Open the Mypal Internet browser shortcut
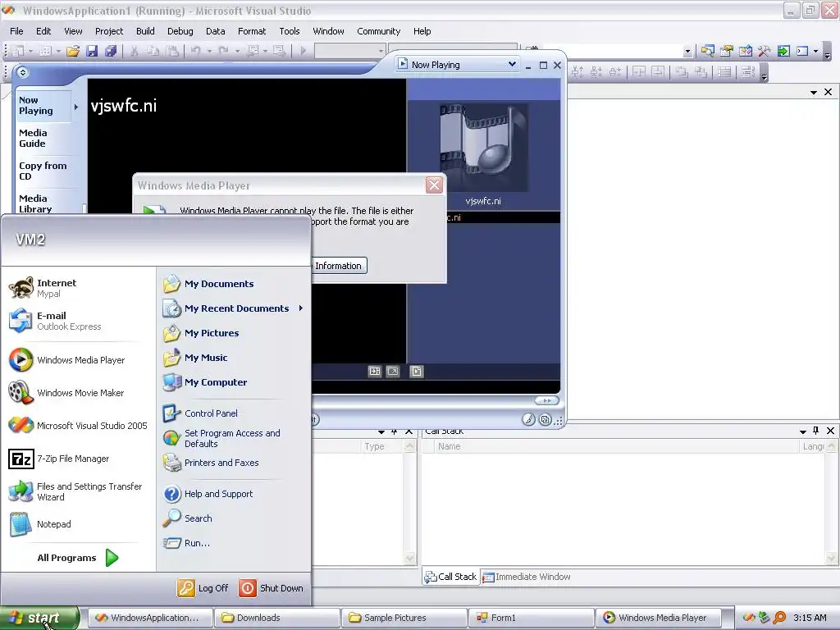 point(43,288)
